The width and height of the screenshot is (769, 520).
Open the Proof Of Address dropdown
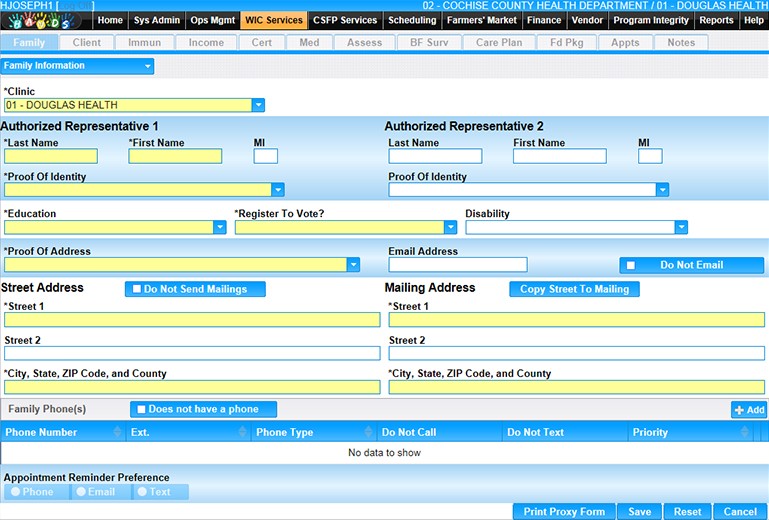(x=353, y=265)
